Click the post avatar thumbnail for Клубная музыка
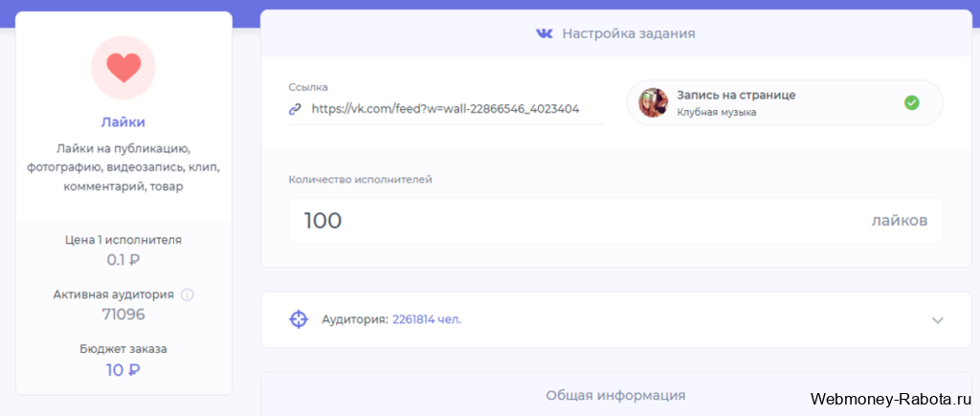The height and width of the screenshot is (416, 980). click(653, 102)
